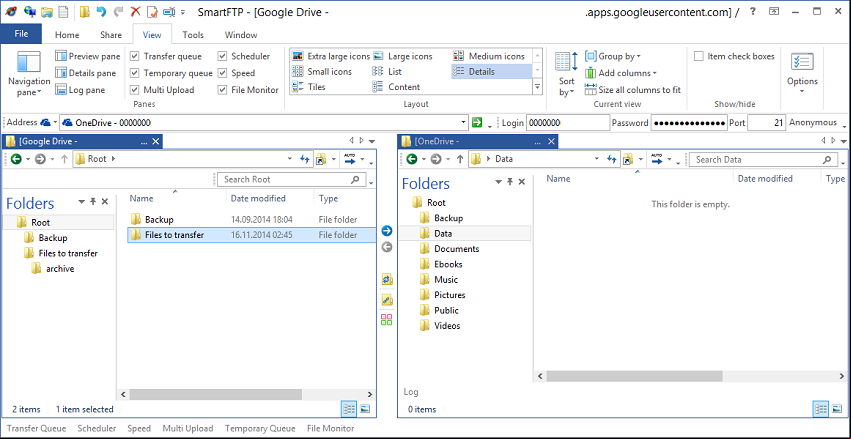The width and height of the screenshot is (851, 439).
Task: Switch to the Window ribbon tab
Action: (241, 35)
